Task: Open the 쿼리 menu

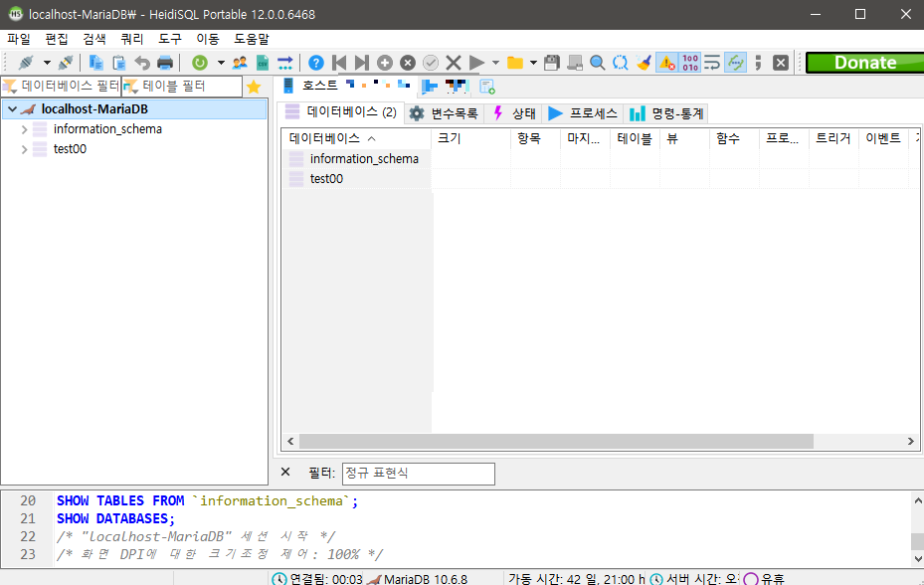Action: coord(132,39)
